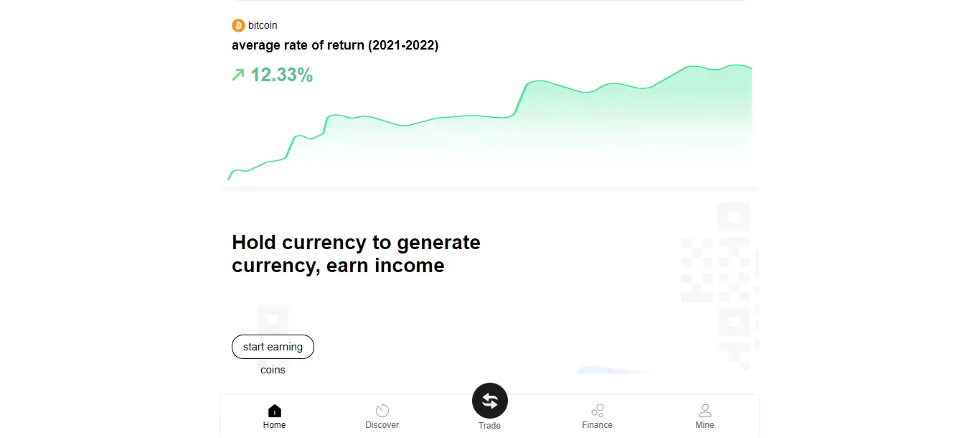Click the 12.33% return rate value
Viewport: 980px width, 438px height.
point(281,75)
